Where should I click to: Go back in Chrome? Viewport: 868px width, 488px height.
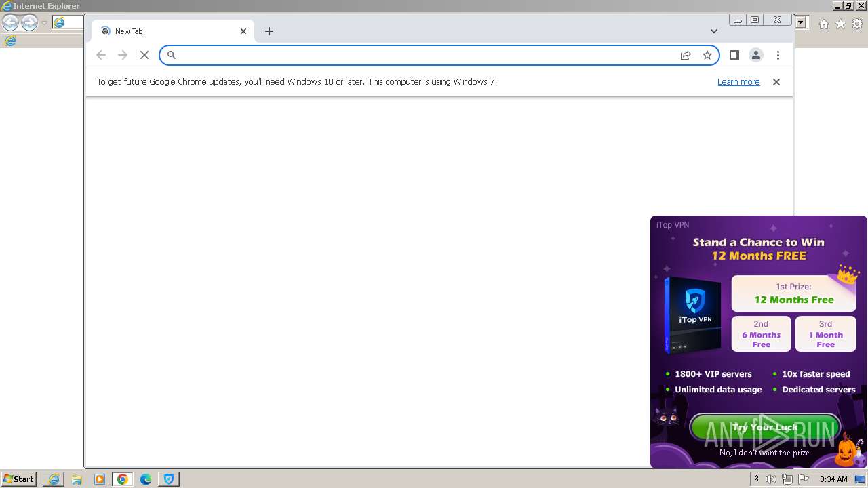tap(101, 55)
